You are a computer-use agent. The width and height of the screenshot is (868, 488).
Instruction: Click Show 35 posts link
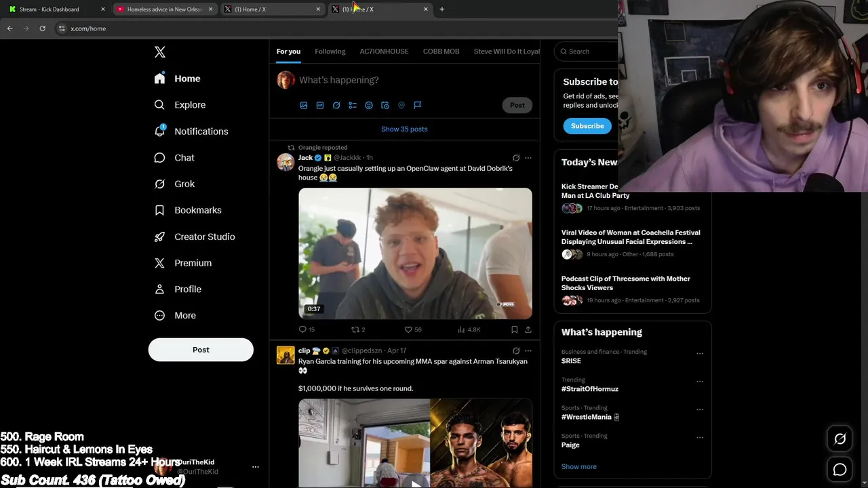(404, 129)
